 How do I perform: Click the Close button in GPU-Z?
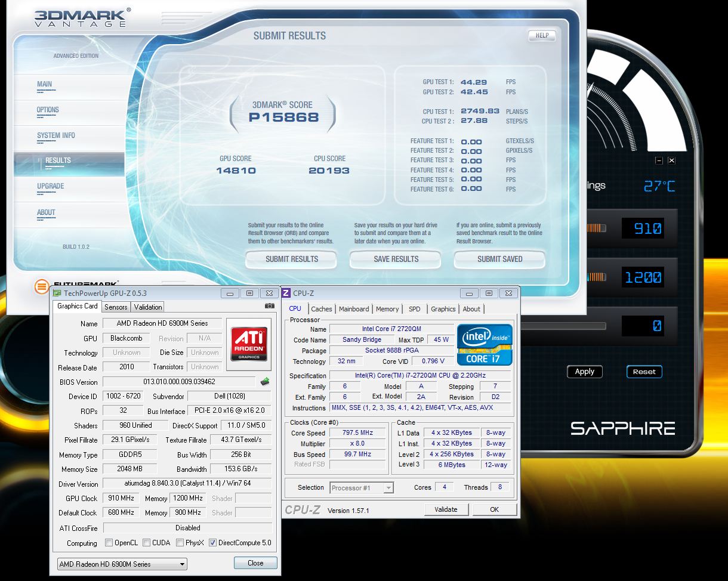tap(255, 563)
